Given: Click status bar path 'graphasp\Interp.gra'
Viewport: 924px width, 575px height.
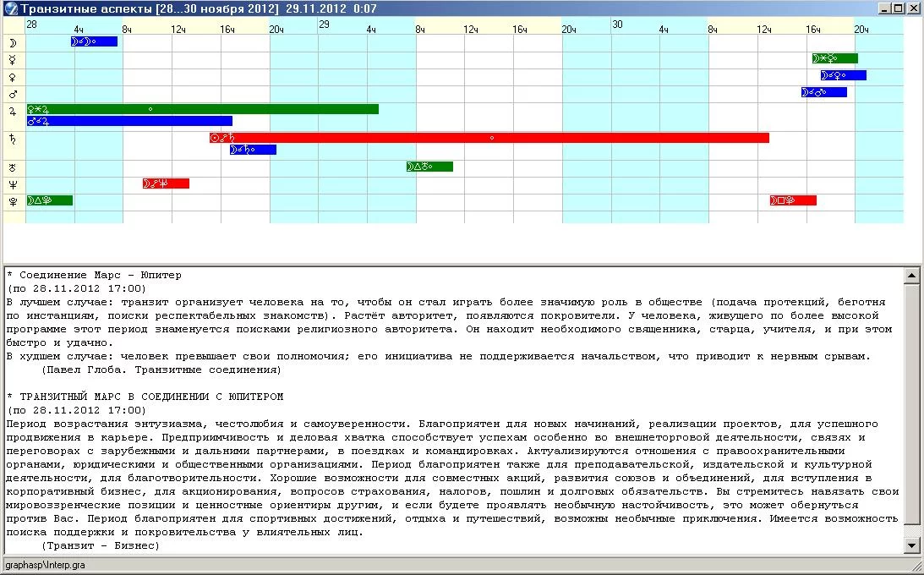Looking at the screenshot, I should tap(46, 565).
